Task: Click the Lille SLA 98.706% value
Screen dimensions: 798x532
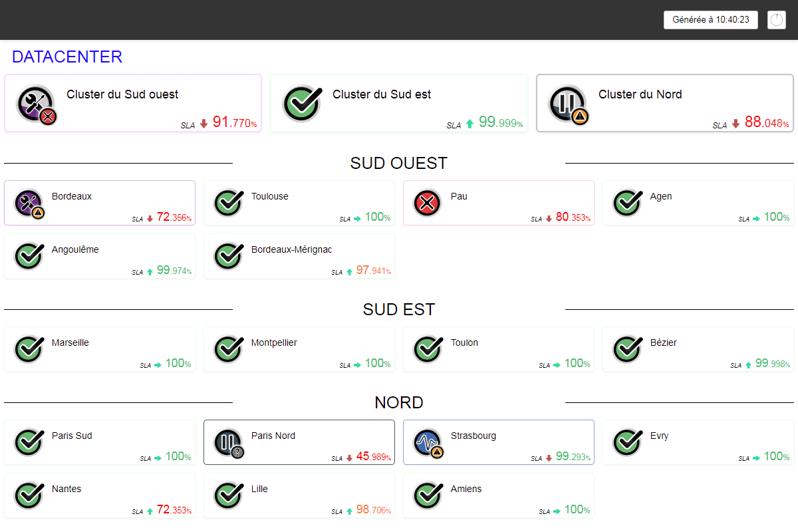Action: [373, 510]
